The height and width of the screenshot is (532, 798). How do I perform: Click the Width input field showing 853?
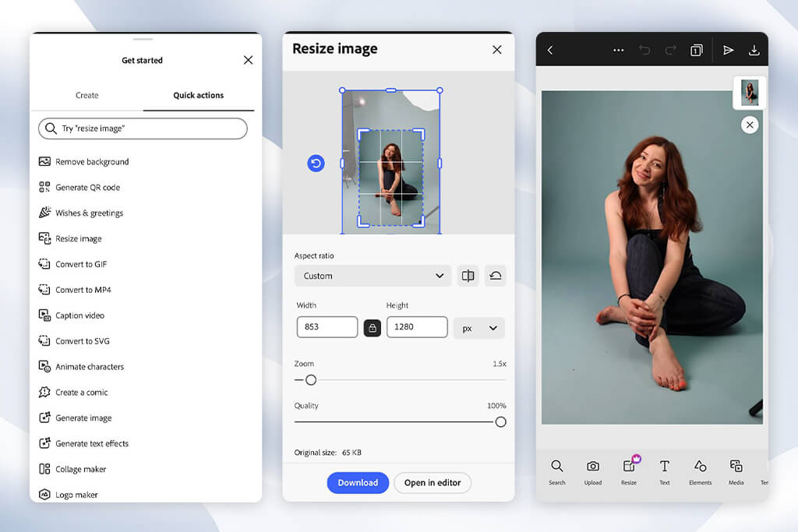327,327
